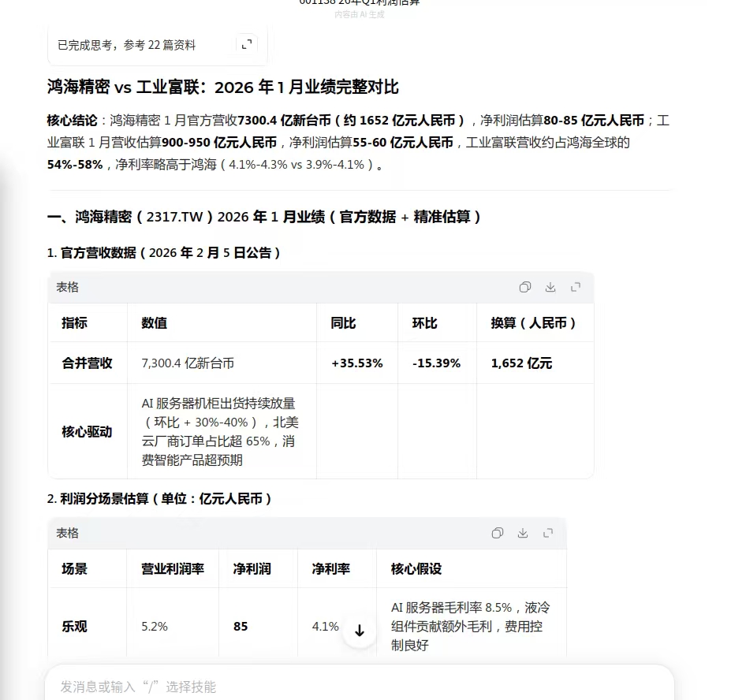The width and height of the screenshot is (746, 700).
Task: Copy the profit scenario estimate table
Action: tap(497, 533)
